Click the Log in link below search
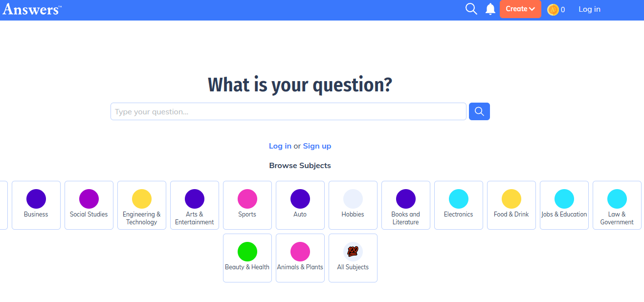The image size is (644, 302). click(280, 146)
